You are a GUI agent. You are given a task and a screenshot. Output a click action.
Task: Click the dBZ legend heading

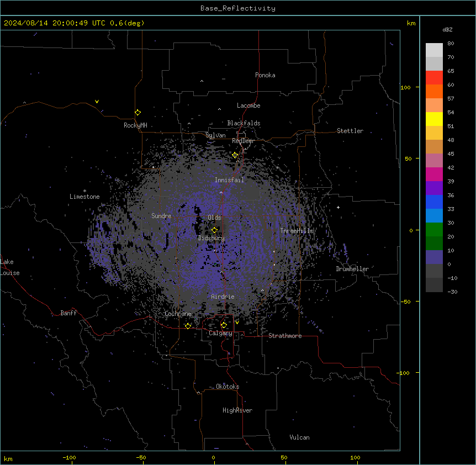pos(447,29)
